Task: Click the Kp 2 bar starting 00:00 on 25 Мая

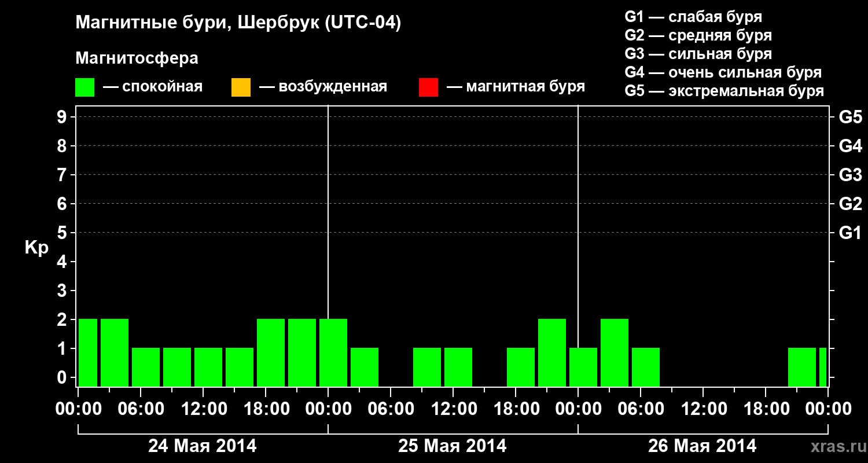Action: [333, 352]
